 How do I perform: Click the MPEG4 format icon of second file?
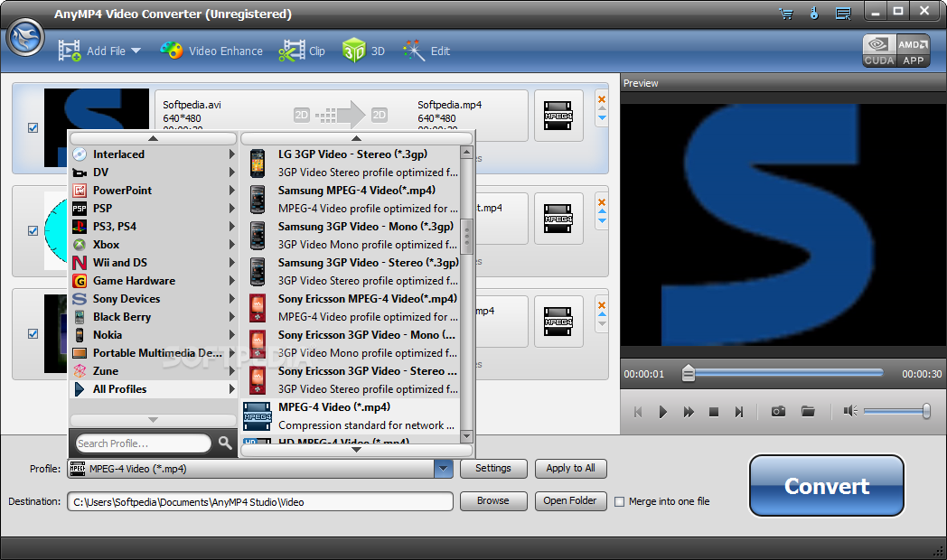(x=558, y=219)
